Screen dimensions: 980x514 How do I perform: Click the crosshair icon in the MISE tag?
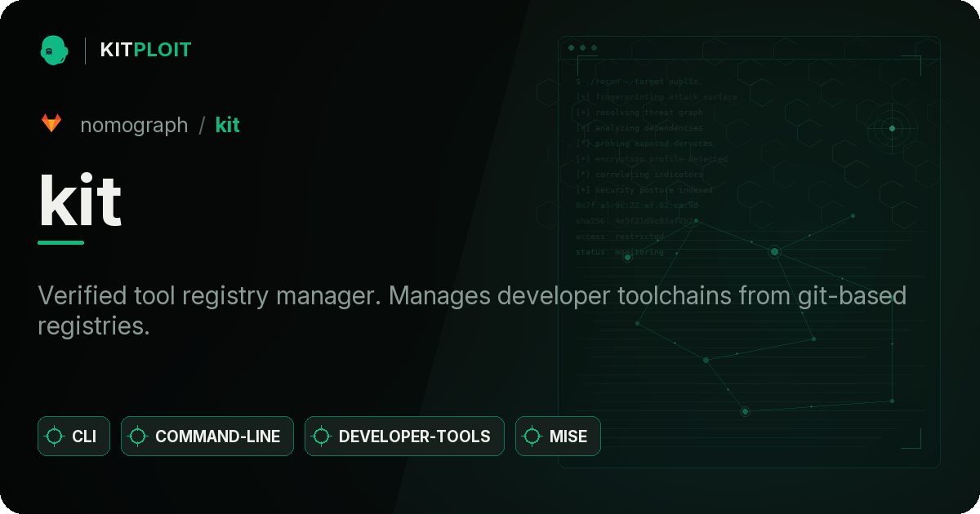532,436
